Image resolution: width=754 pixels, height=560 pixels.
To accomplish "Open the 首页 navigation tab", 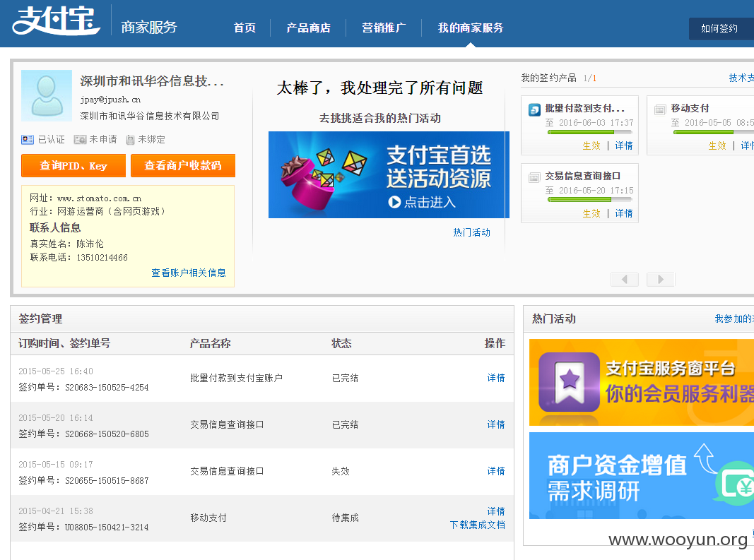I will click(245, 28).
